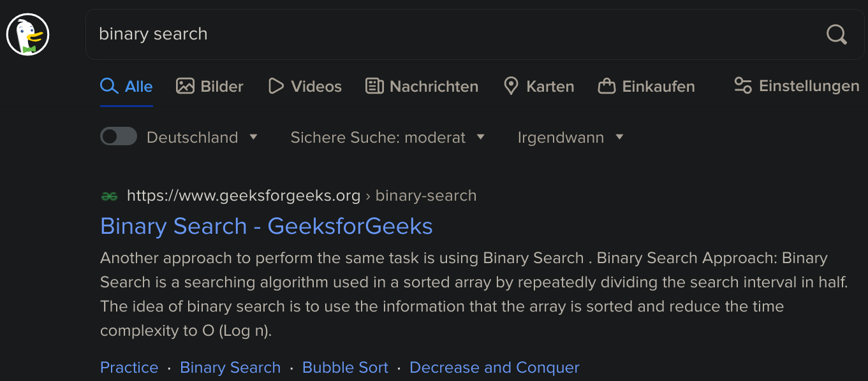The width and height of the screenshot is (868, 381).
Task: Click the Practice sublink
Action: pos(129,368)
